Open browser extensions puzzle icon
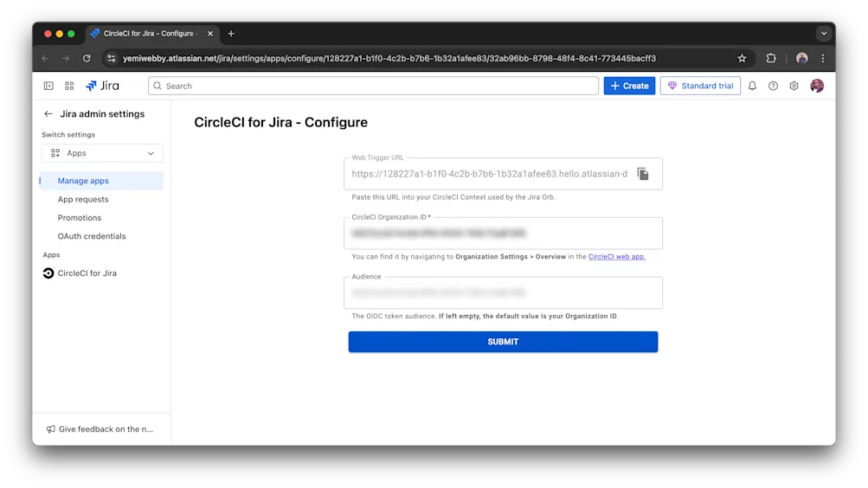 (771, 58)
